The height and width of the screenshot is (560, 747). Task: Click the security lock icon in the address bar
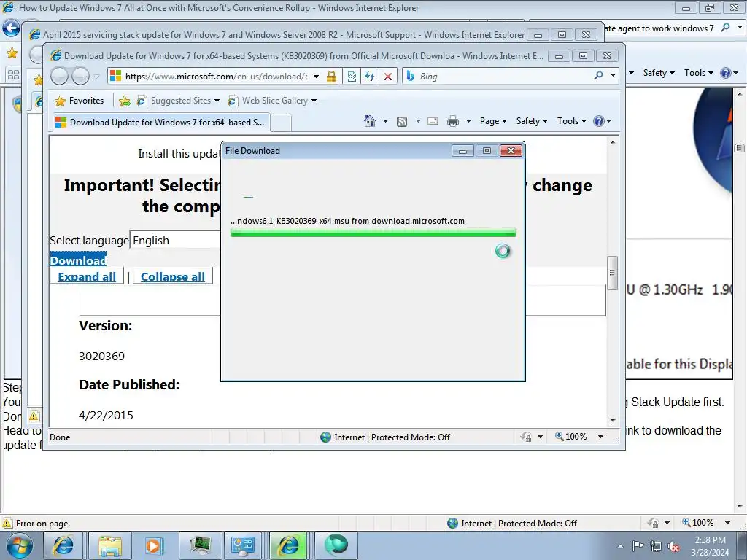point(332,76)
